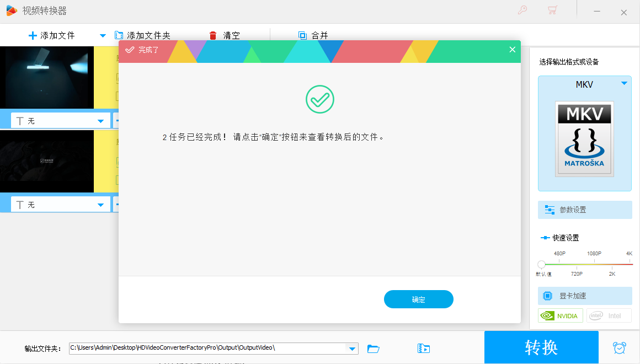This screenshot has height=364, width=640.
Task: Click the MKV Matroska format icon
Action: click(x=584, y=138)
